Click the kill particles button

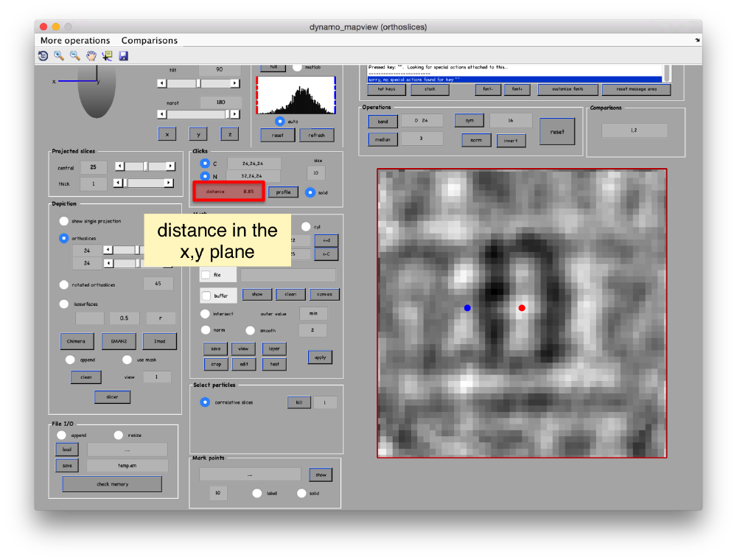pos(299,402)
